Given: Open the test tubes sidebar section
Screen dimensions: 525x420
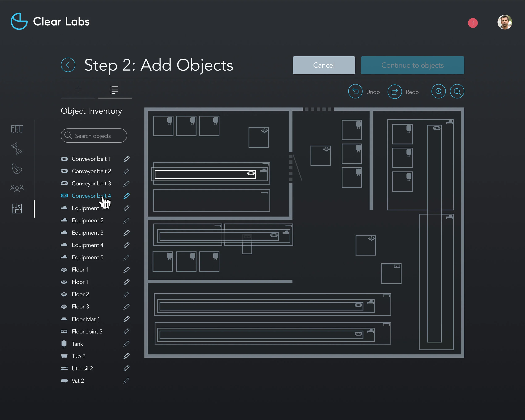Looking at the screenshot, I should [x=17, y=129].
